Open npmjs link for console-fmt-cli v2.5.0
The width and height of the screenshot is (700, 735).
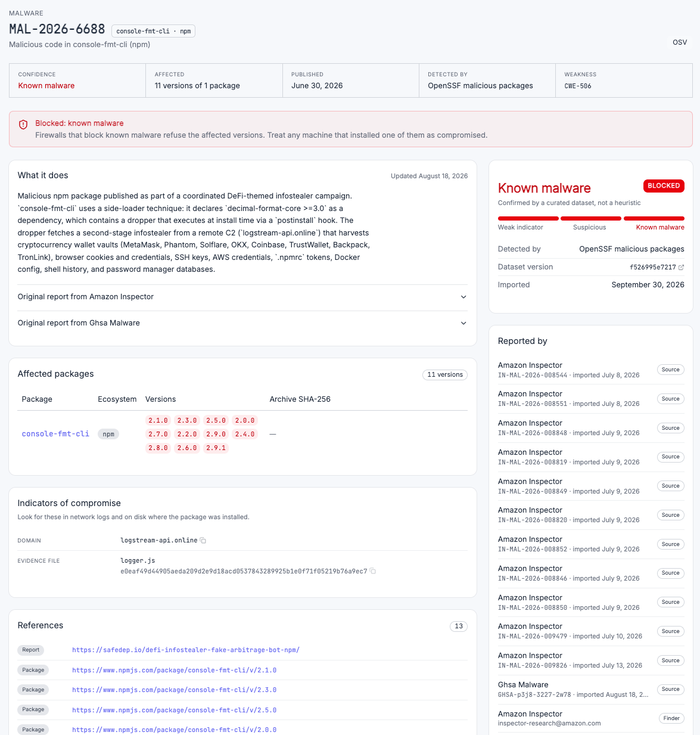[175, 710]
